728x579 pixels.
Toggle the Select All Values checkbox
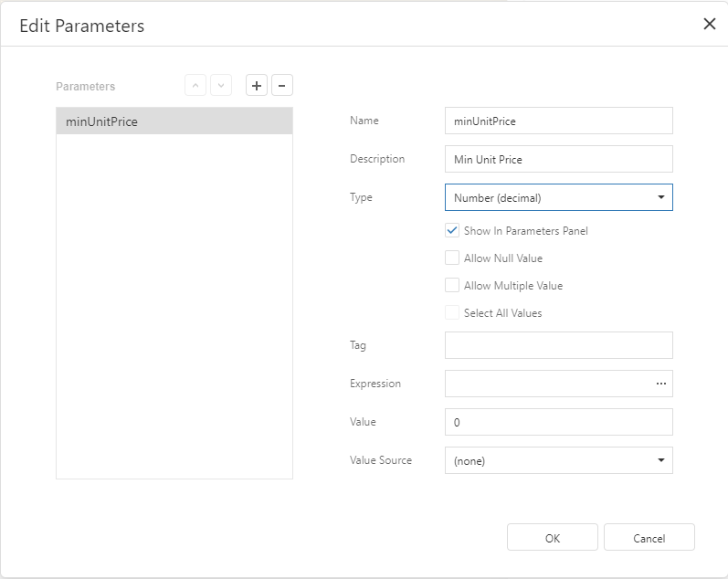coord(452,313)
